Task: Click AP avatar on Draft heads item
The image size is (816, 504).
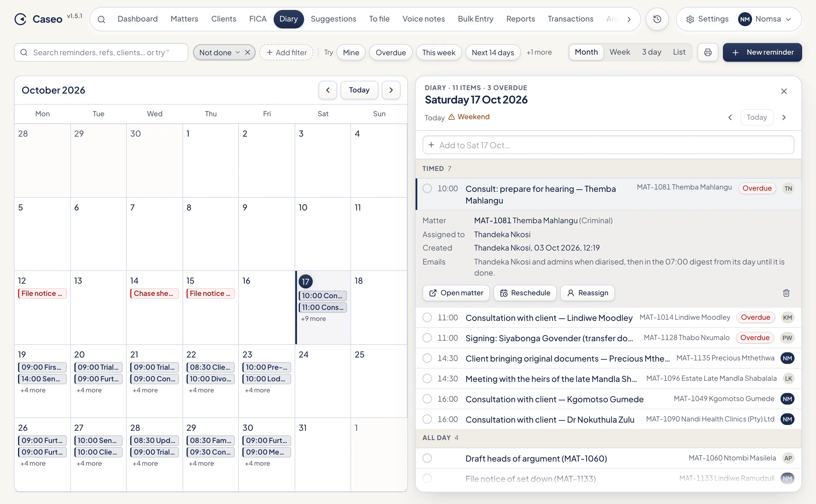Action: (x=788, y=458)
